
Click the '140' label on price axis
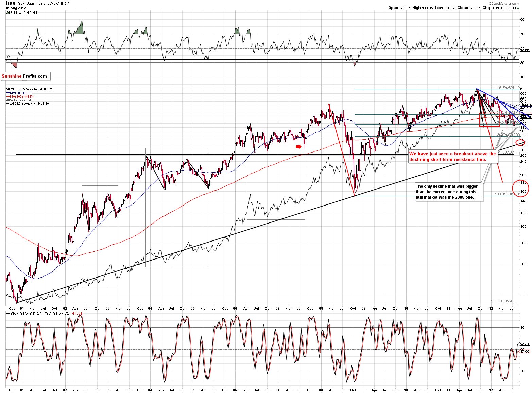524,201
